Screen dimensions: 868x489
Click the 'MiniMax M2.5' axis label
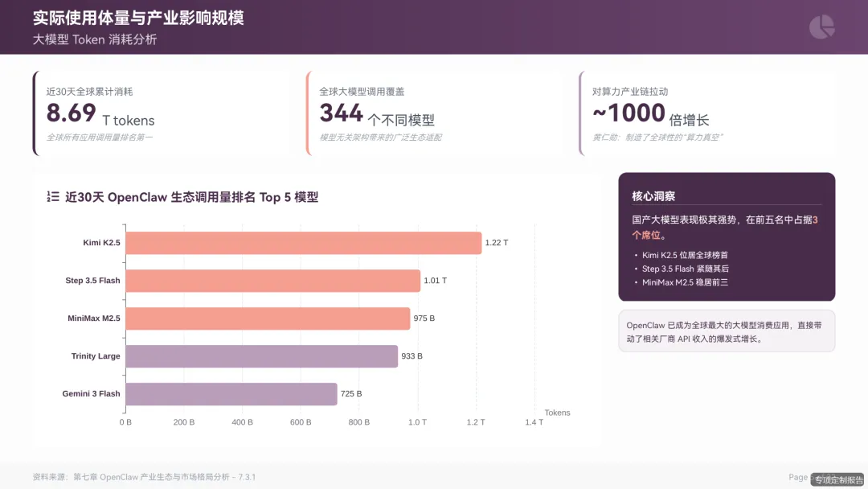click(93, 318)
